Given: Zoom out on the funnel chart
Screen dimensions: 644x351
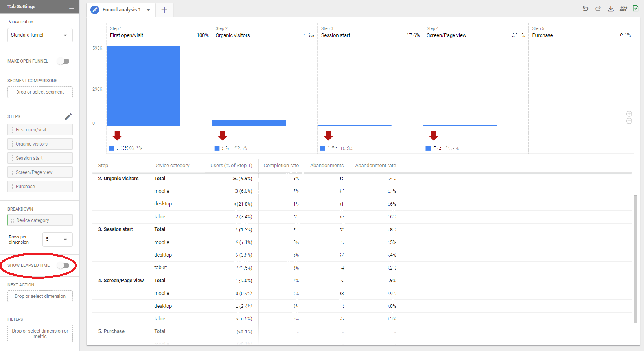Looking at the screenshot, I should (x=629, y=121).
